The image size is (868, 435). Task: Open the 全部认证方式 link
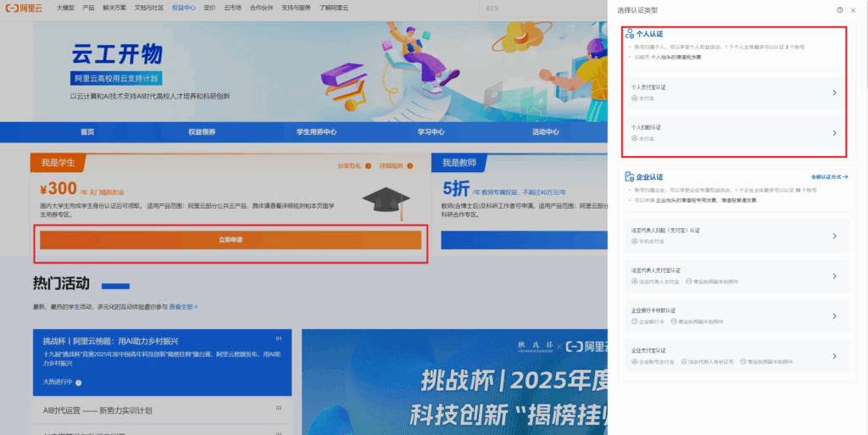[x=829, y=177]
